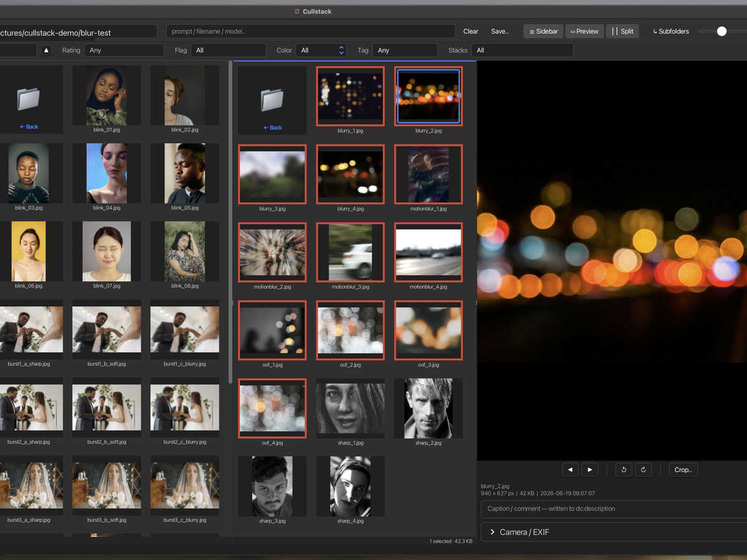Select the burst1_c_blurry.jpg thumbnail
This screenshot has width=747, height=560.
[x=185, y=329]
